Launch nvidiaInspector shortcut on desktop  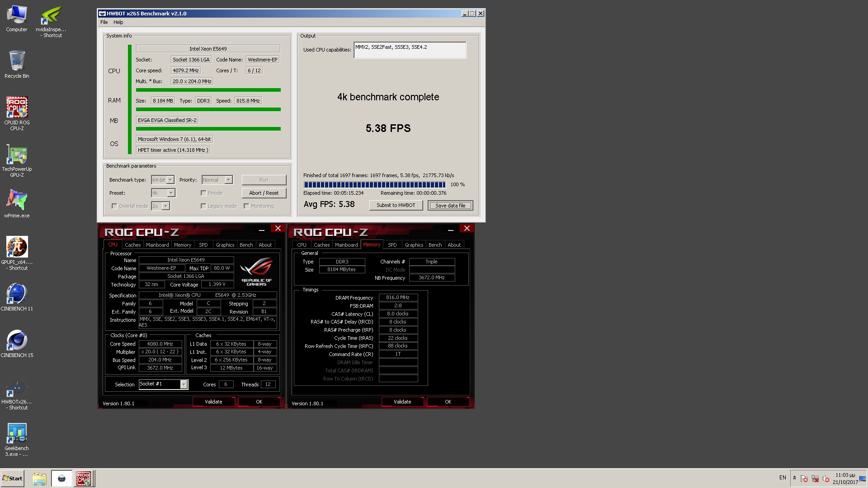(x=51, y=21)
